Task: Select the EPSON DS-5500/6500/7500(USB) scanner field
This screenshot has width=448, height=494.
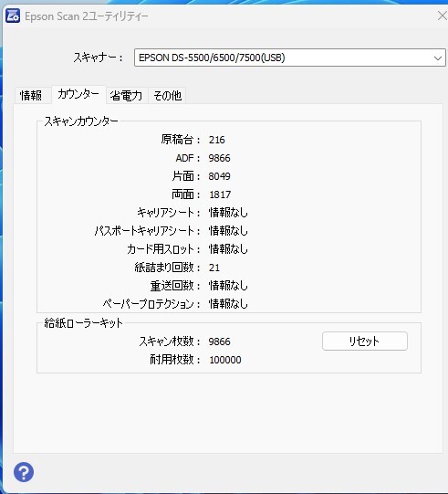Action: [x=290, y=58]
